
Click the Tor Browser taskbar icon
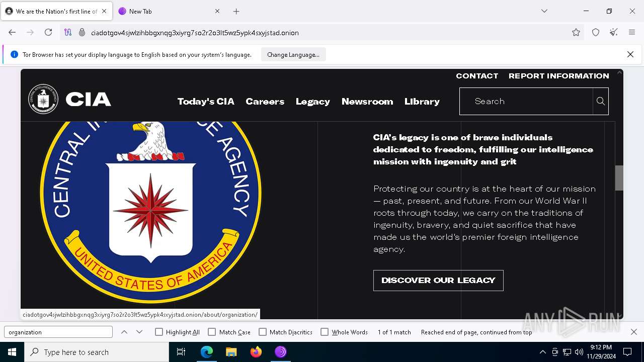tap(281, 352)
